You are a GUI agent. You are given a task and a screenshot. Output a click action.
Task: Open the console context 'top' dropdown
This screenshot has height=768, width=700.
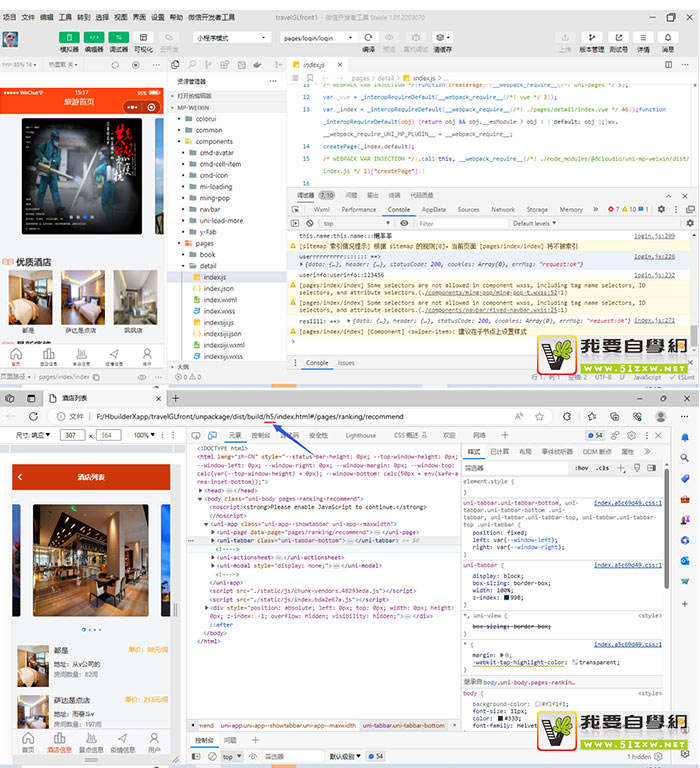[x=356, y=223]
